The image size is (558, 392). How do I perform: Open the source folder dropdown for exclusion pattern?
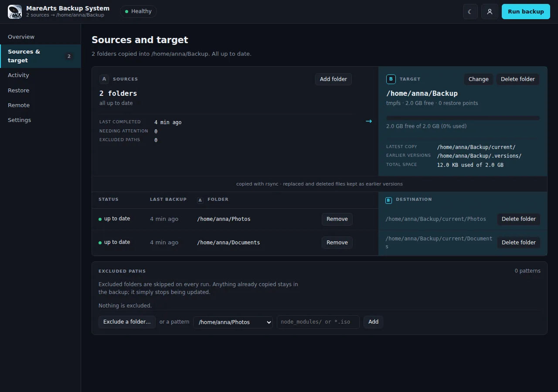coord(233,322)
